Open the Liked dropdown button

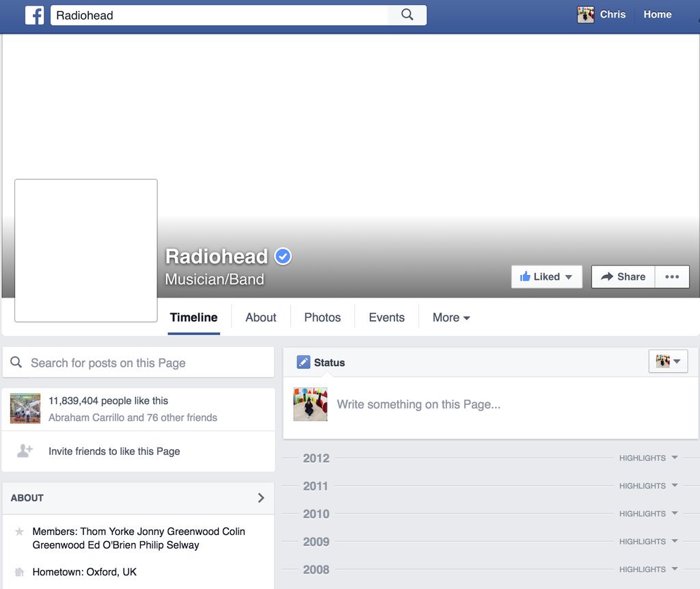546,276
